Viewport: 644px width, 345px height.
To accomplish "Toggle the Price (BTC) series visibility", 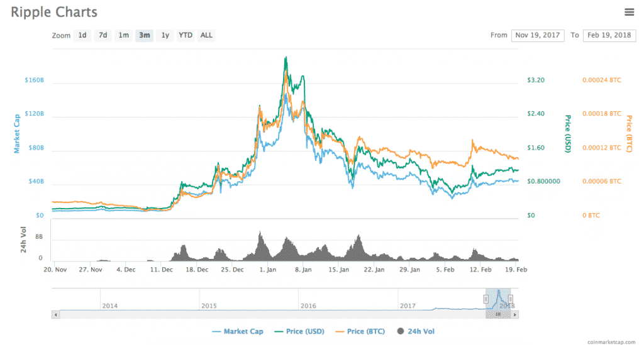I will point(361,331).
